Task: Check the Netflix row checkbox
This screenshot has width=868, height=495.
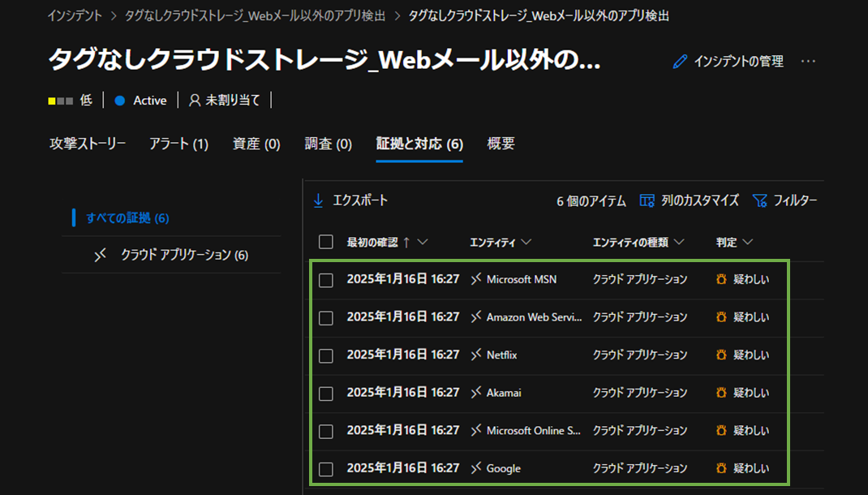Action: (x=326, y=355)
